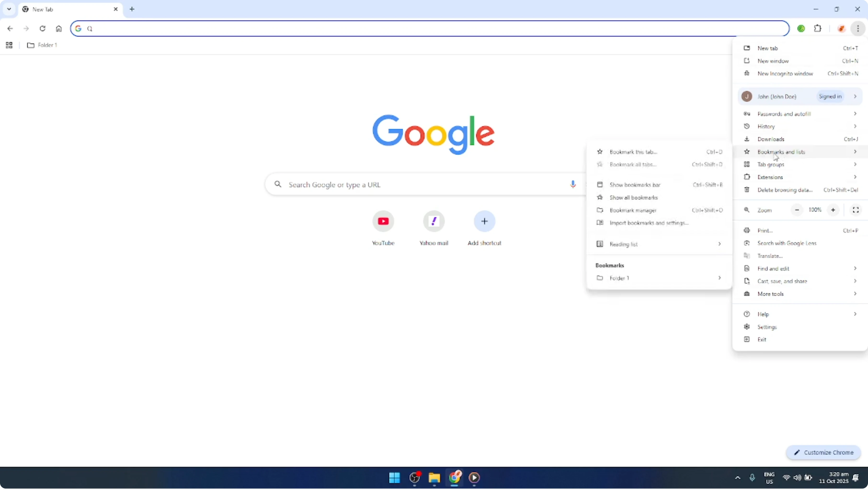The width and height of the screenshot is (868, 489).
Task: Select Import bookmarks and settings
Action: 659,223
